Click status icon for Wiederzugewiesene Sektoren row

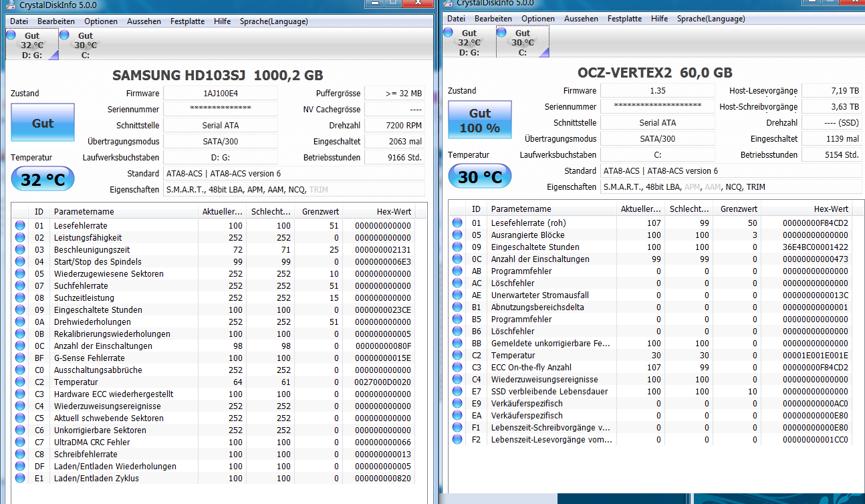coord(20,274)
